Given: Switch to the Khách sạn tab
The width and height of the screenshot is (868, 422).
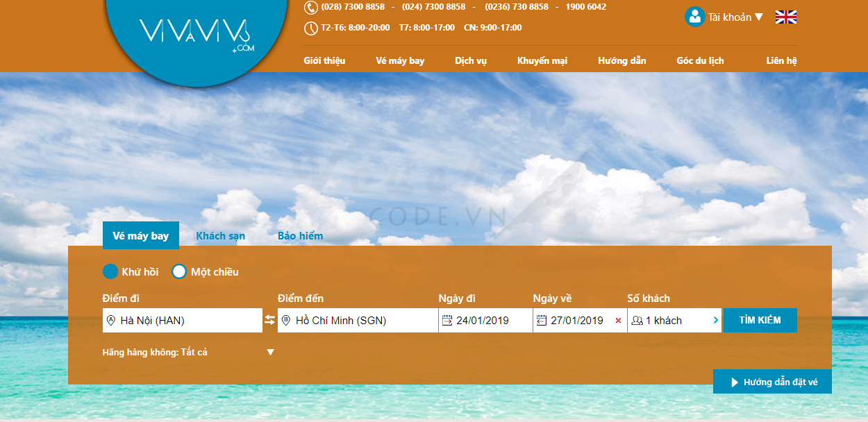Looking at the screenshot, I should coord(220,236).
